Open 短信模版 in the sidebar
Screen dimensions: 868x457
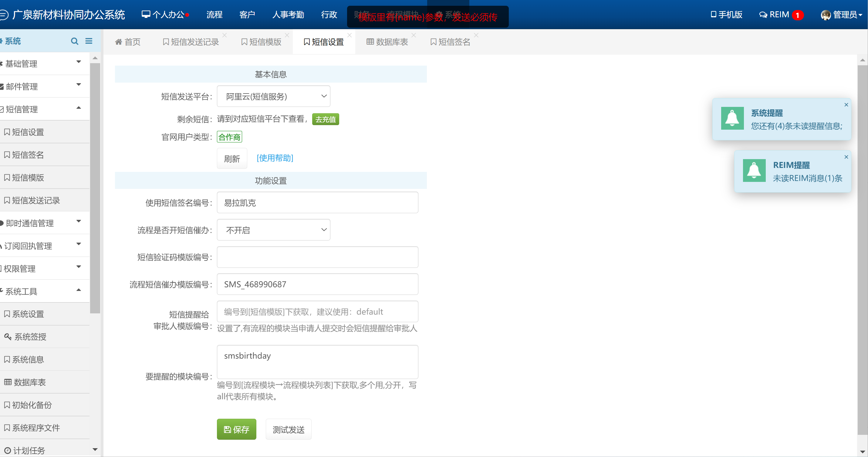45,177
